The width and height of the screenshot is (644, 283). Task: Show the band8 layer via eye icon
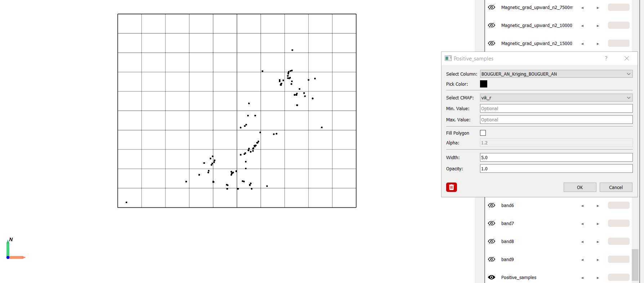pyautogui.click(x=492, y=241)
